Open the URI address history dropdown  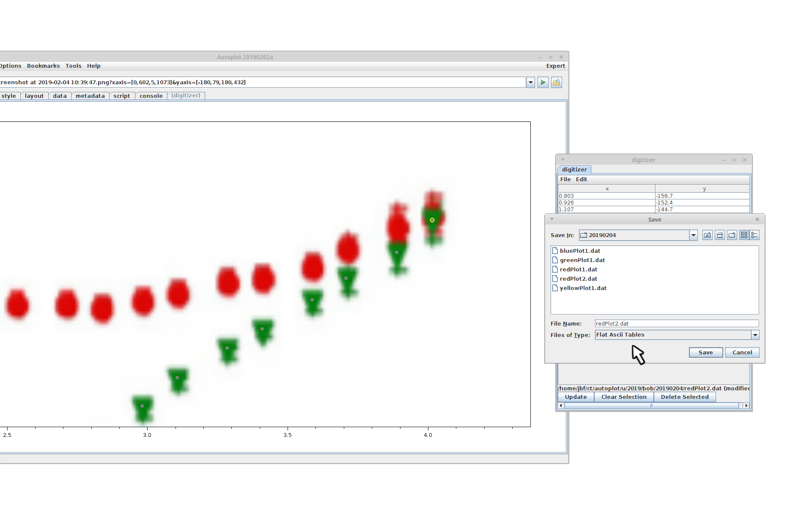[531, 83]
